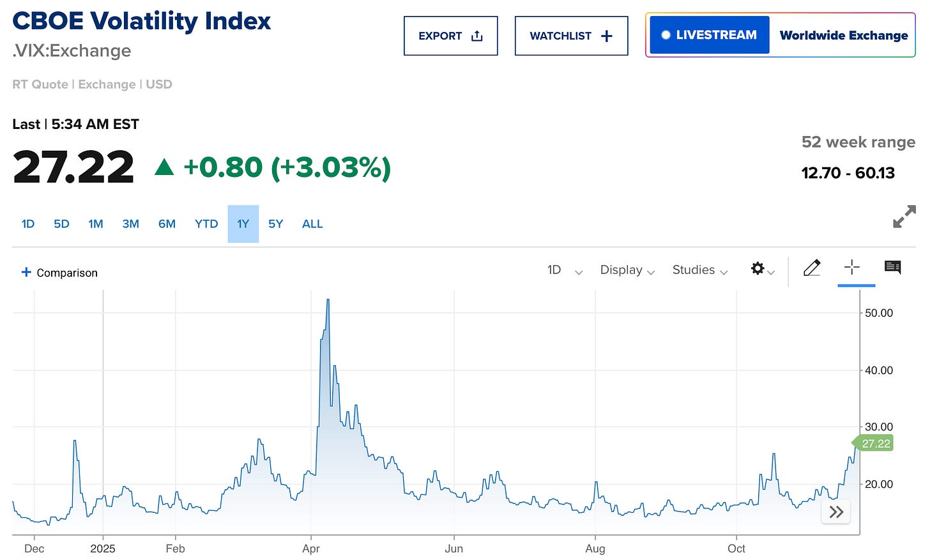Viewport: 930px width, 560px height.
Task: Click the 27.22 current price label on axis
Action: [x=873, y=443]
